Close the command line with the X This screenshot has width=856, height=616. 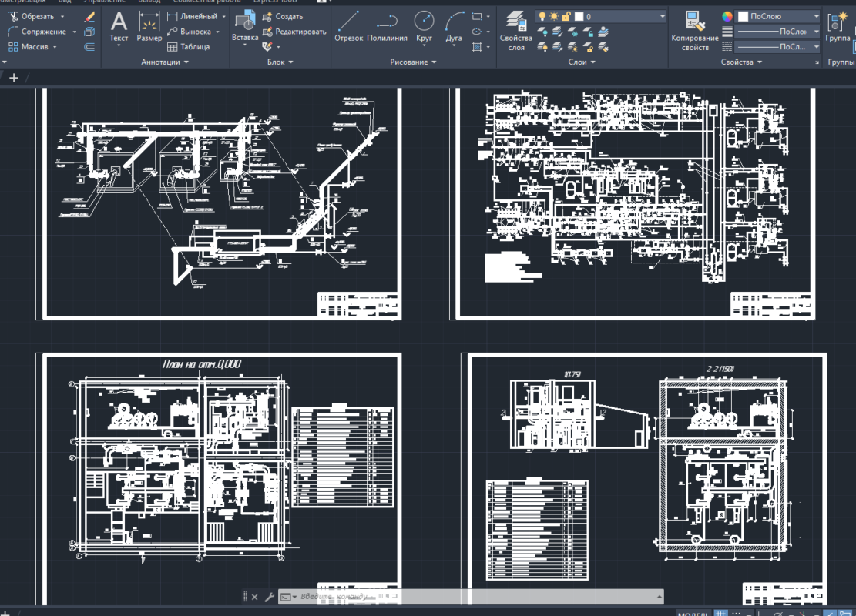[x=254, y=597]
